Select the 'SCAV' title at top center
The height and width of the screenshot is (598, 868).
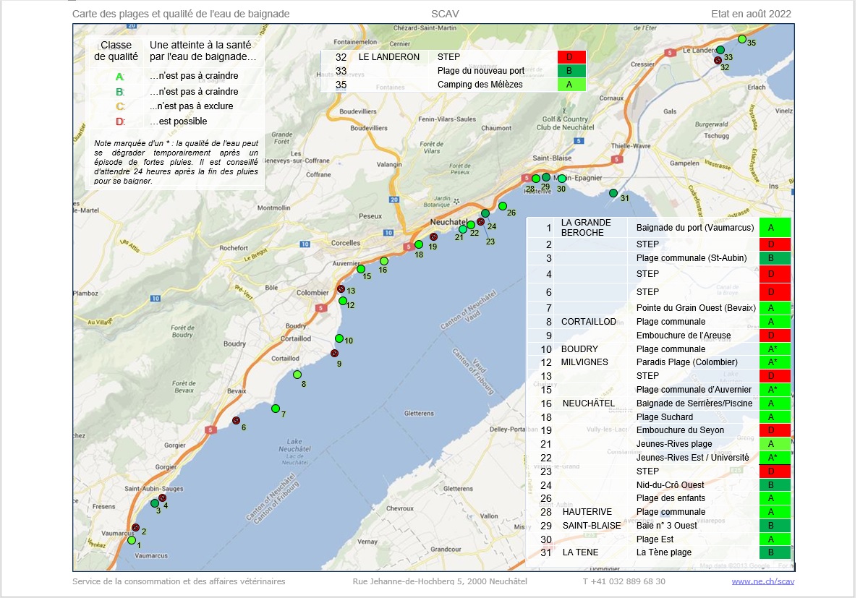445,14
